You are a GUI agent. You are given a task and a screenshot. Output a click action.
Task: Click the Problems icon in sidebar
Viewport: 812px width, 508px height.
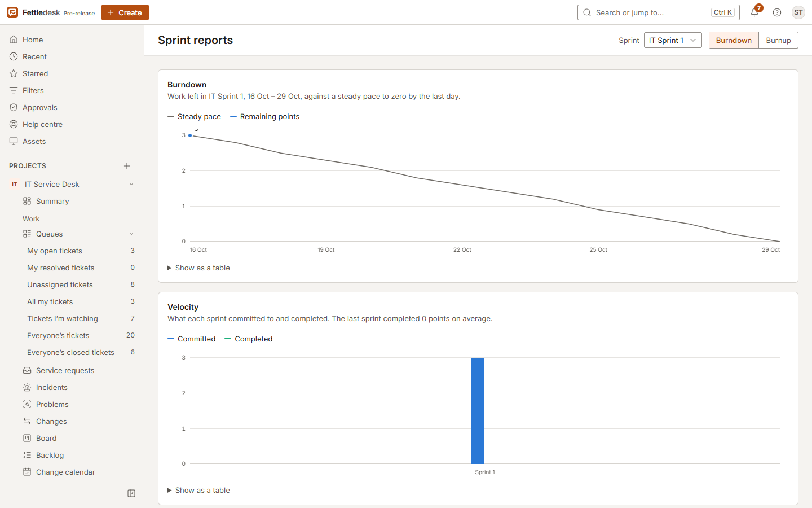tap(27, 404)
